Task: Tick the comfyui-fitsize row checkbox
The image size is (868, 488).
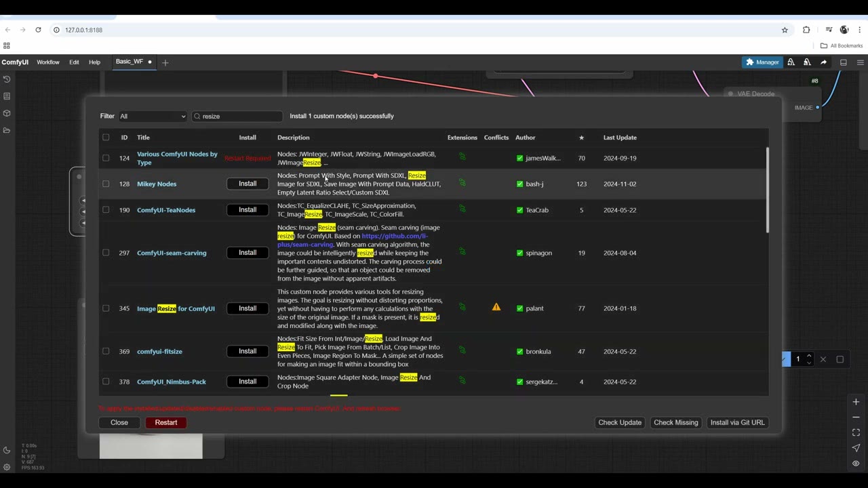Action: click(x=106, y=351)
